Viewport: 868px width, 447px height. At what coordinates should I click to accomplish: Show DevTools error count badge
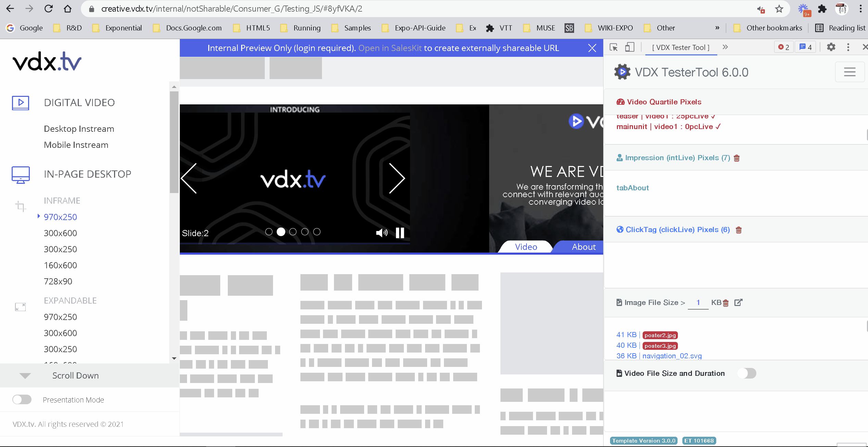click(x=784, y=47)
